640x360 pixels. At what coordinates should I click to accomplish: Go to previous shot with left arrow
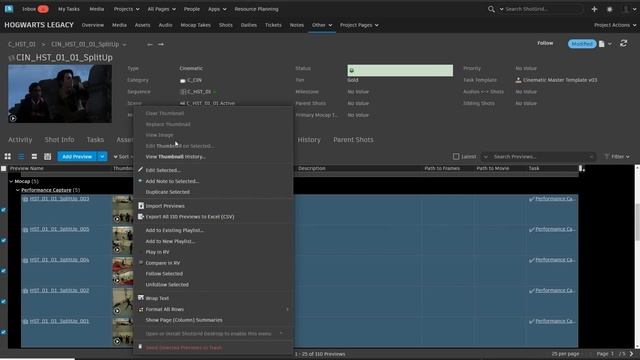tap(150, 44)
